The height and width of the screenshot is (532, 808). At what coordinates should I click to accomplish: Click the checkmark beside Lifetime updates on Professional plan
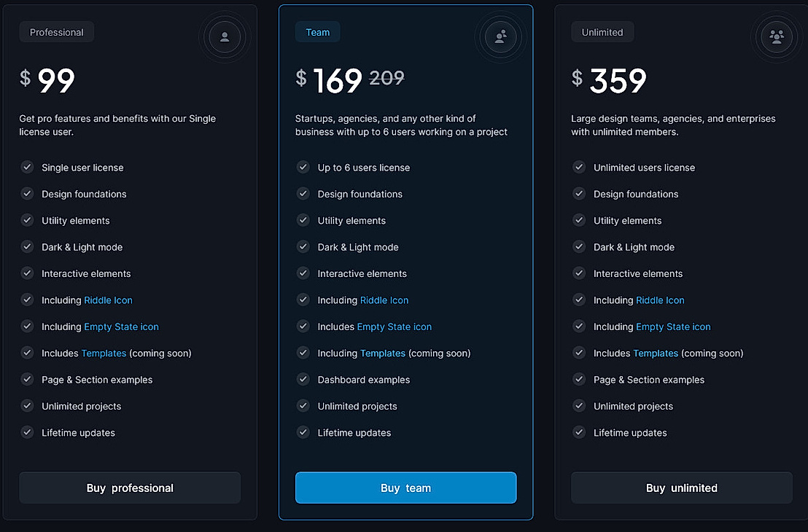[27, 432]
